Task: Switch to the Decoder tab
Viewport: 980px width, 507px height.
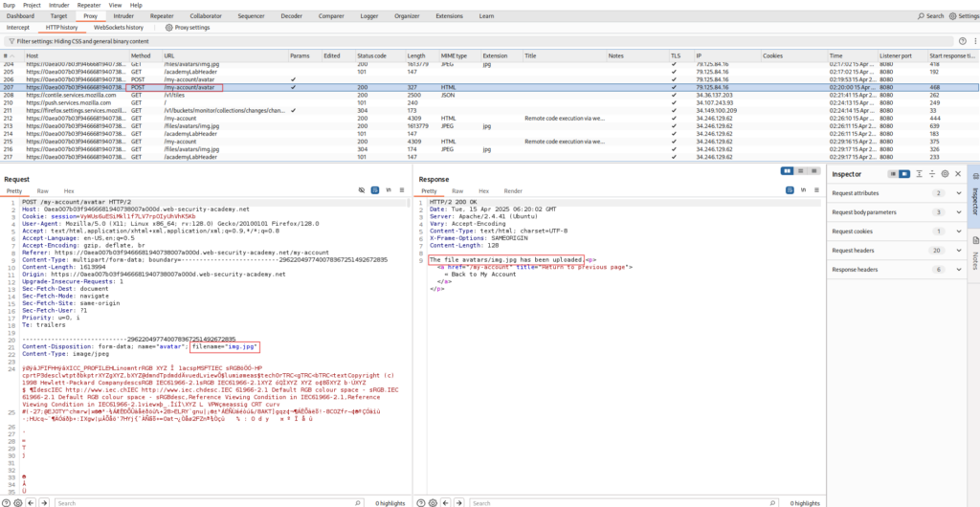Action: [x=291, y=15]
